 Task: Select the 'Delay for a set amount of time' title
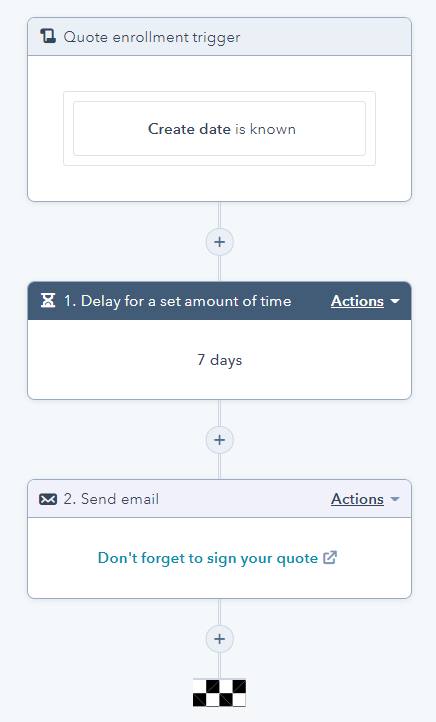point(177,301)
